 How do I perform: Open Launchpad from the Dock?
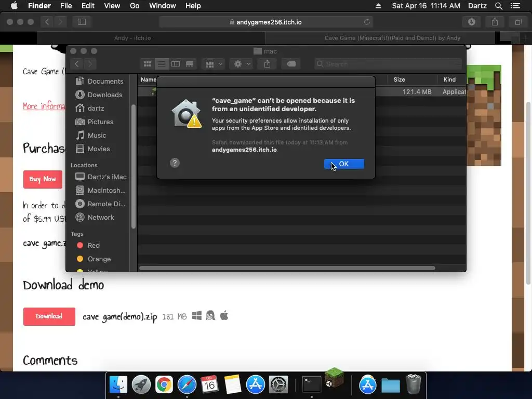[141, 384]
